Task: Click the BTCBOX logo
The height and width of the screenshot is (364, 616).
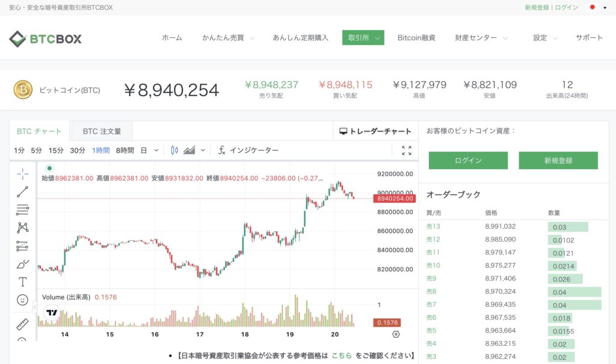Action: tap(45, 39)
